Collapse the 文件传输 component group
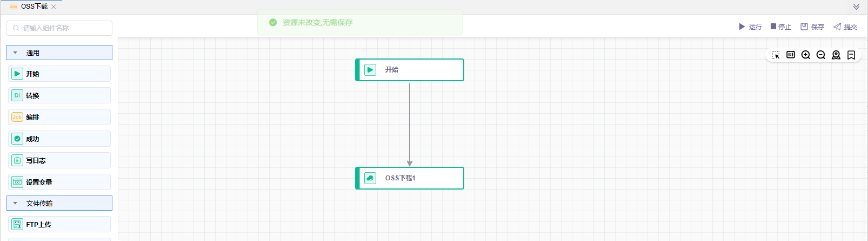Screen dimensions: 868x241 (x=15, y=203)
